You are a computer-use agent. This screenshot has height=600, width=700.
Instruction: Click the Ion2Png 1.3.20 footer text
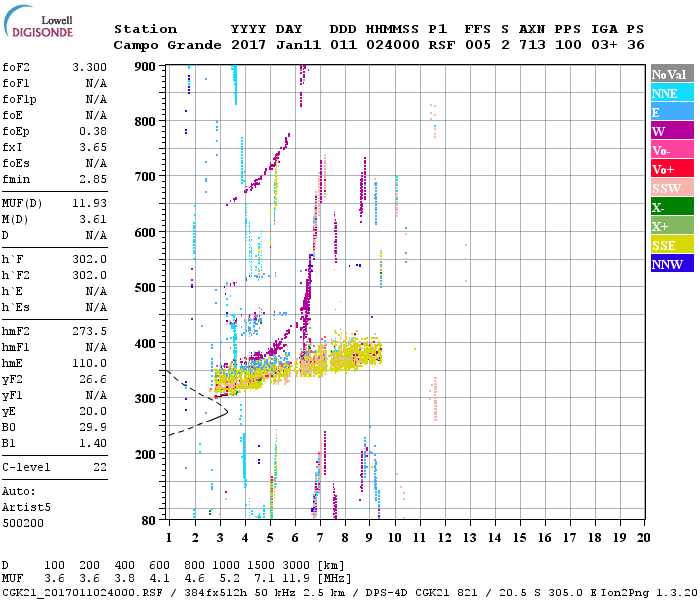pyautogui.click(x=649, y=593)
